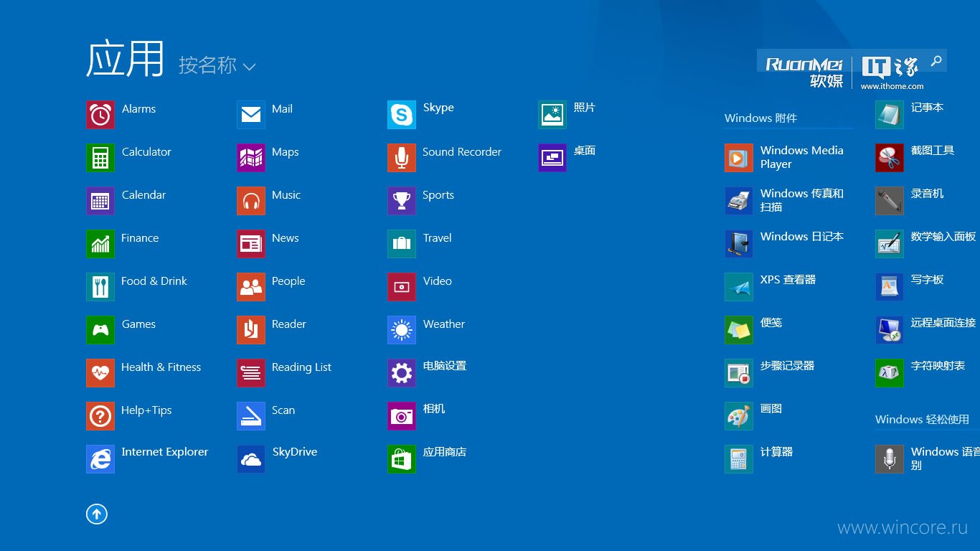Open the Health & Fitness icon
The width and height of the screenshot is (980, 551).
coord(100,373)
